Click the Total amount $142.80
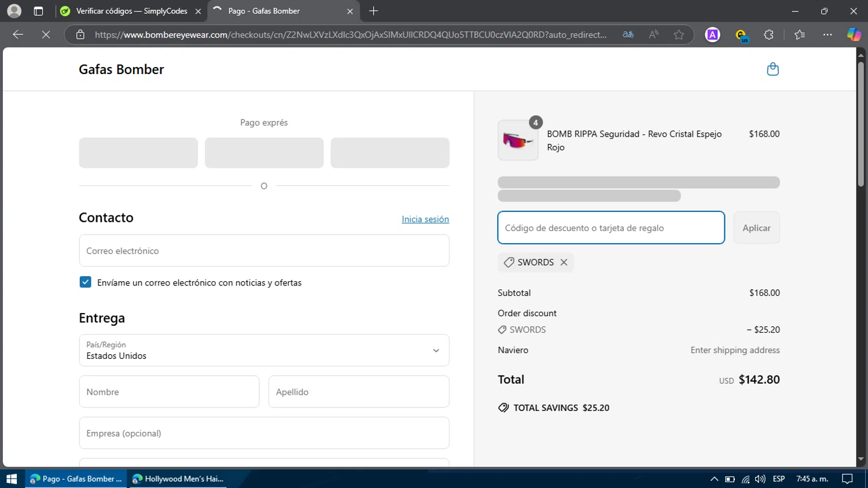This screenshot has height=488, width=868. click(759, 380)
